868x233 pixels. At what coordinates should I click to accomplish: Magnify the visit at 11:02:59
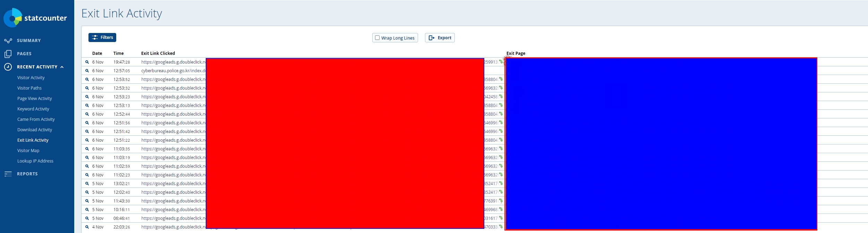(87, 166)
